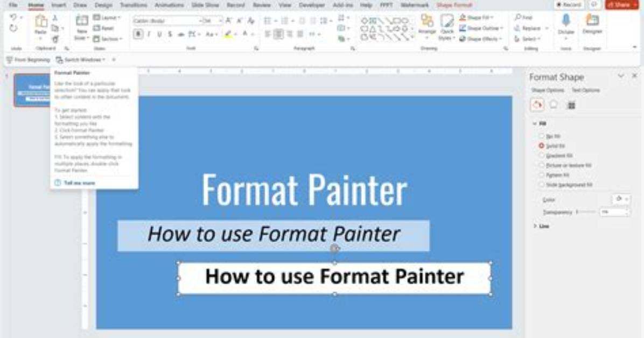Open the Shape Outline dropdown

point(481,29)
